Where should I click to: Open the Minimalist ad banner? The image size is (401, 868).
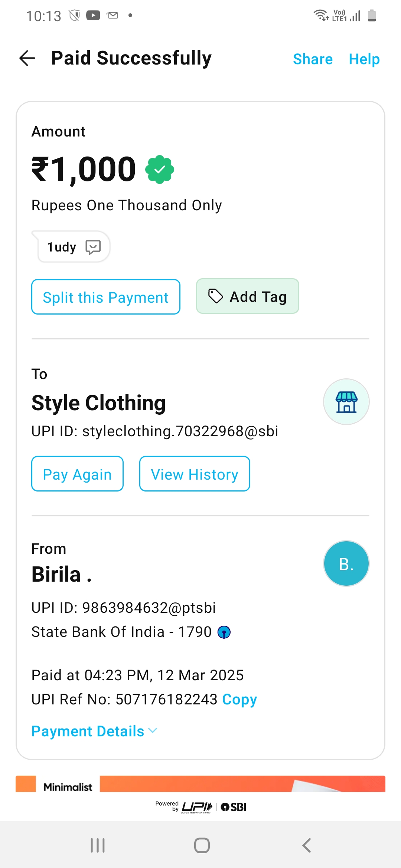pyautogui.click(x=200, y=783)
